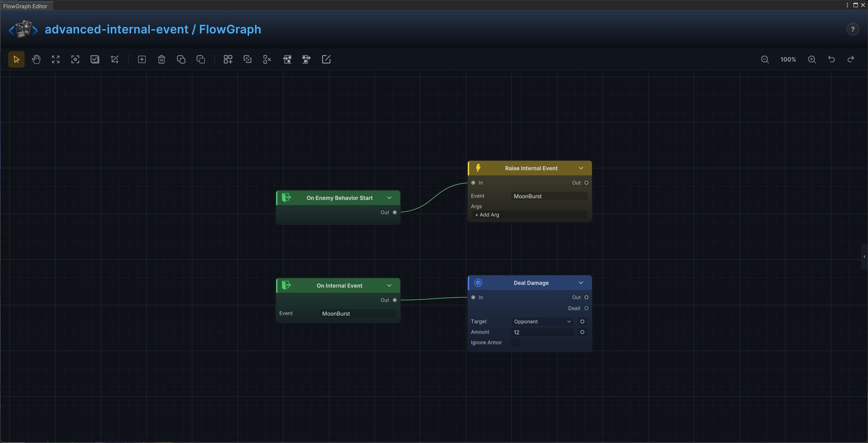The width and height of the screenshot is (868, 443).
Task: Click the Raise Internal Event In port
Action: [473, 183]
